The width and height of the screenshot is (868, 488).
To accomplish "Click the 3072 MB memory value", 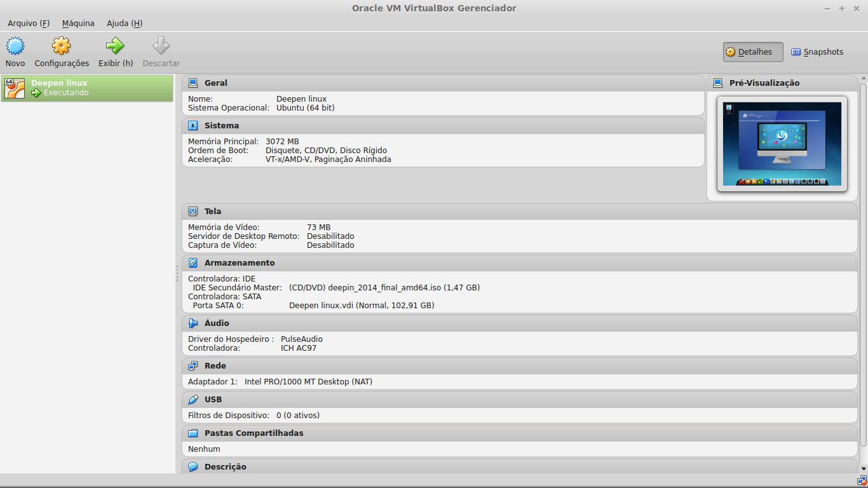I will pos(282,142).
